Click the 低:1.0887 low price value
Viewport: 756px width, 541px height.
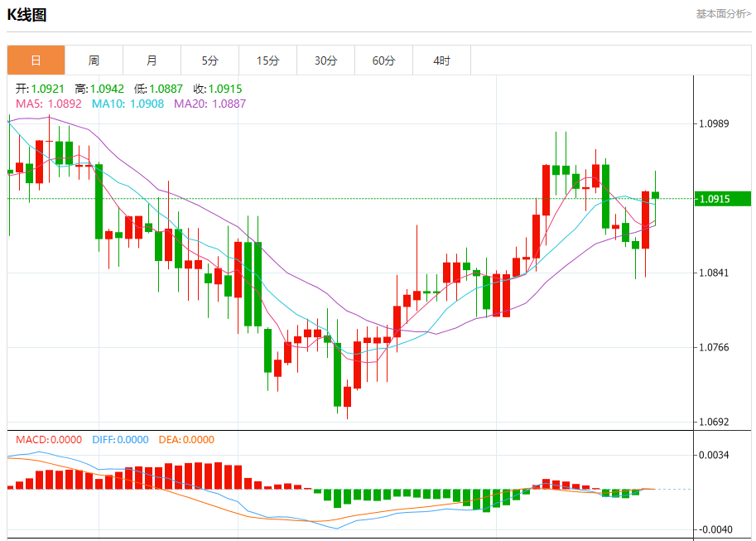tap(159, 89)
